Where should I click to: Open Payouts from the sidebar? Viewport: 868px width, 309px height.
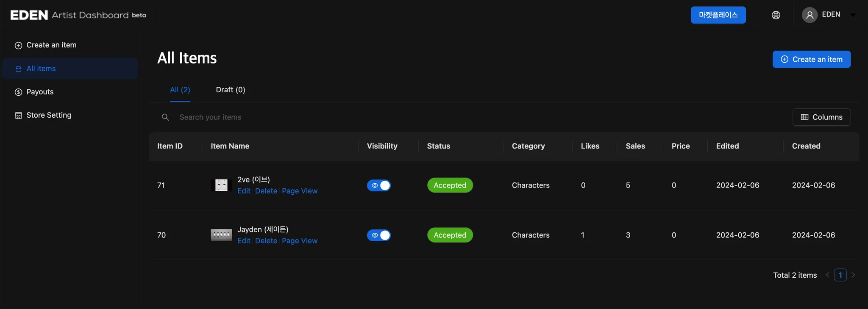coord(40,92)
